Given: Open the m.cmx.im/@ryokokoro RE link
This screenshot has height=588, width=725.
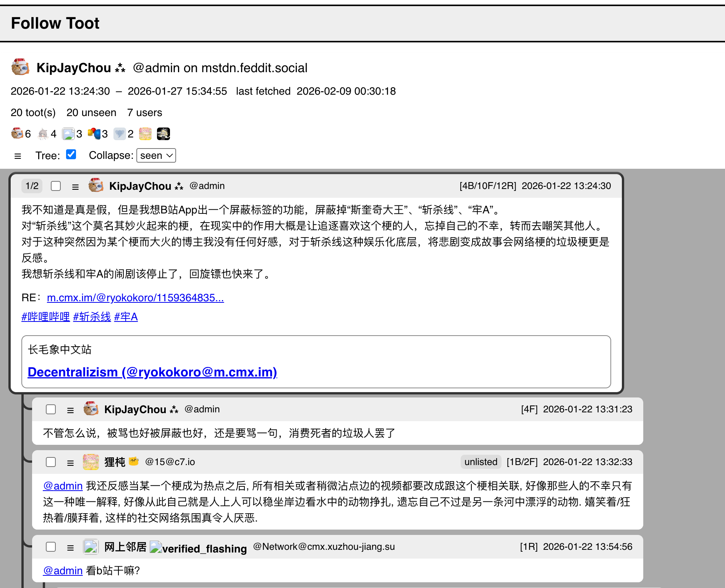Looking at the screenshot, I should click(135, 297).
